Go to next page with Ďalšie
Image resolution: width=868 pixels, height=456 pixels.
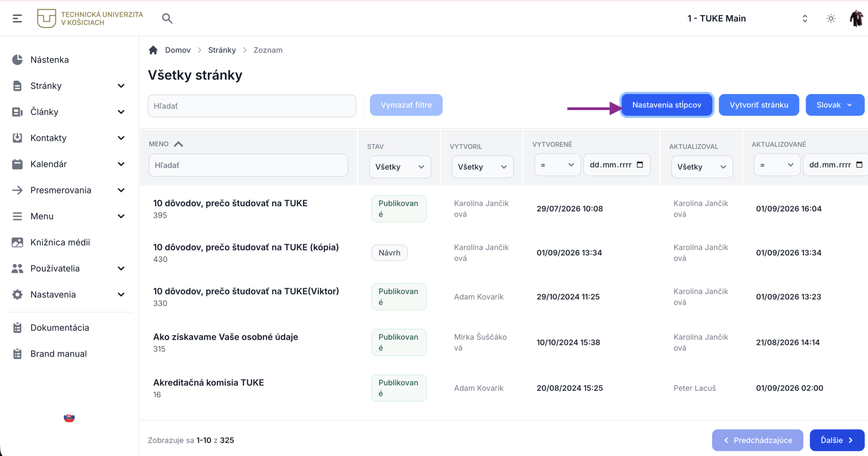point(837,440)
